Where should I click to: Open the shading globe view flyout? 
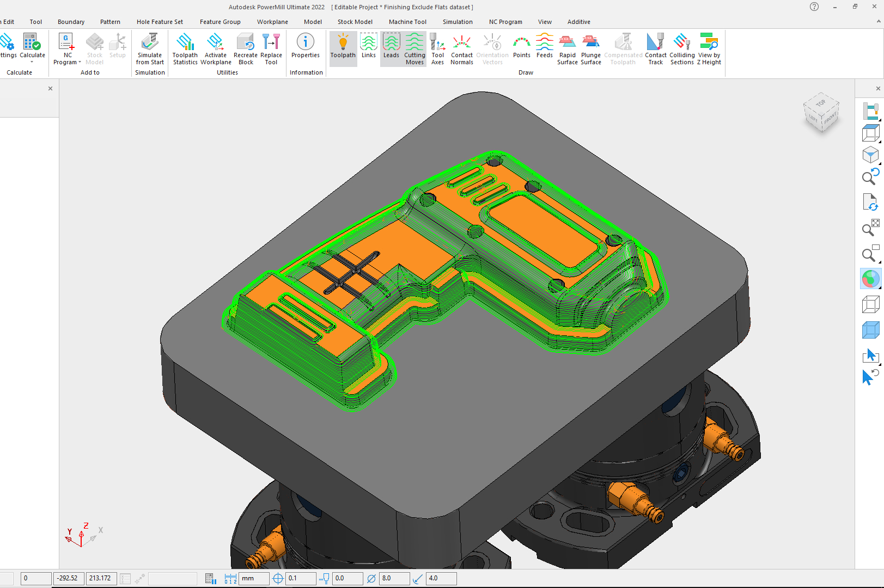coord(870,279)
